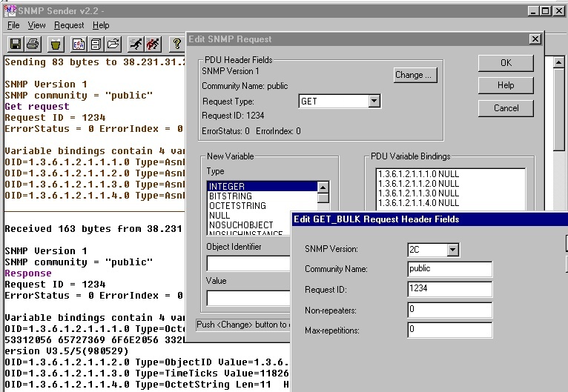Click the Print toolbar icon

pos(34,44)
